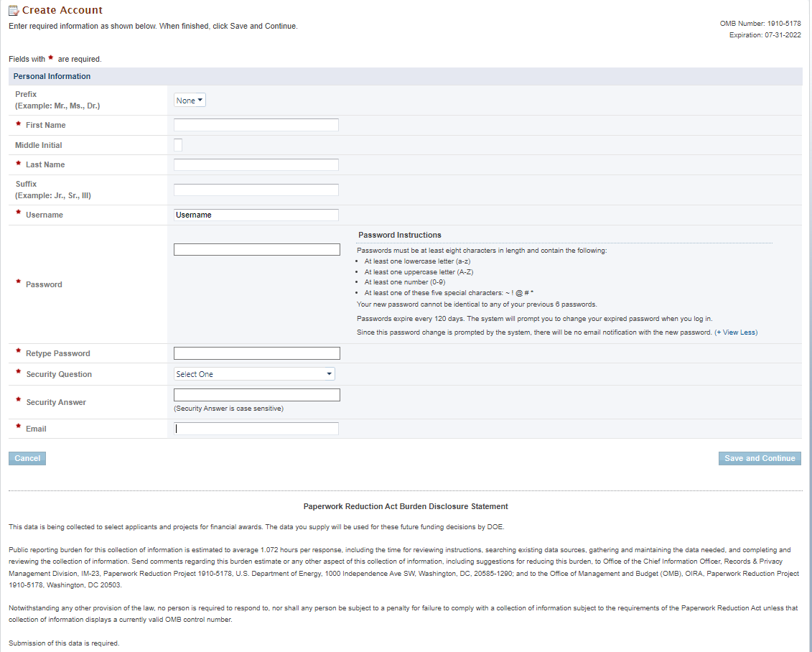Click the Security Answer input field
812x652 pixels.
(x=257, y=395)
